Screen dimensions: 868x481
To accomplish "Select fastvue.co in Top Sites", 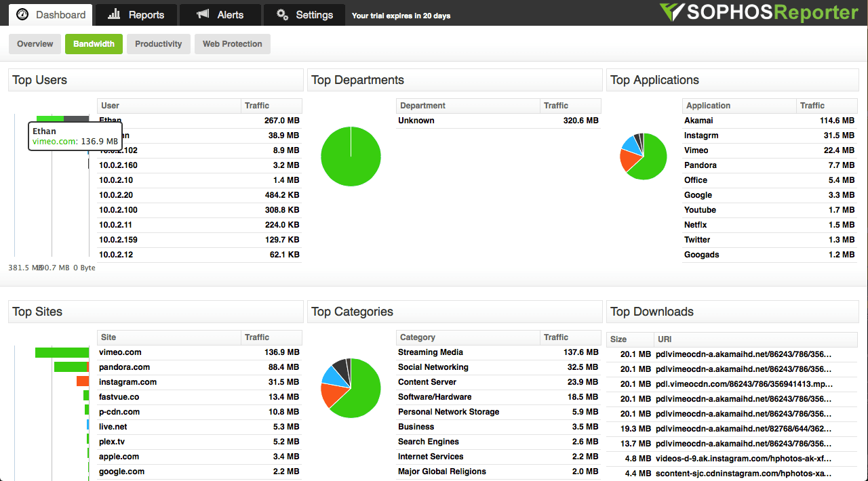I will [199, 397].
